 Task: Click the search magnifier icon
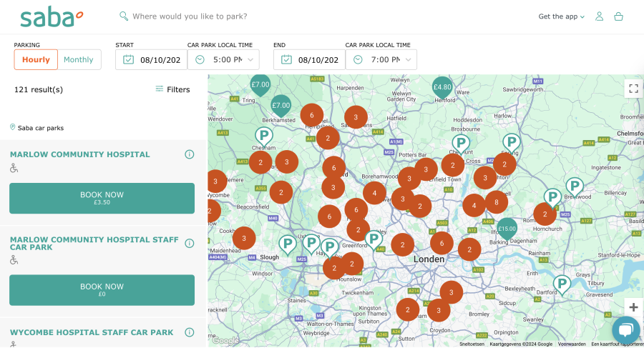(x=123, y=16)
